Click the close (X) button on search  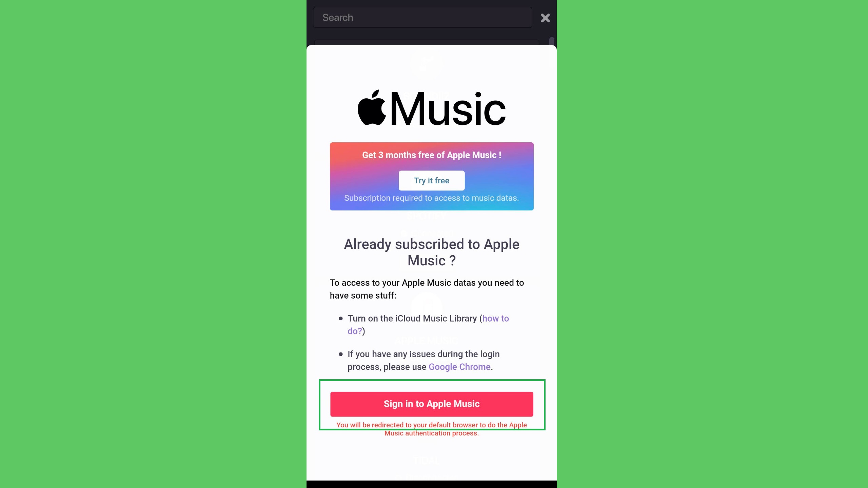[x=546, y=17]
